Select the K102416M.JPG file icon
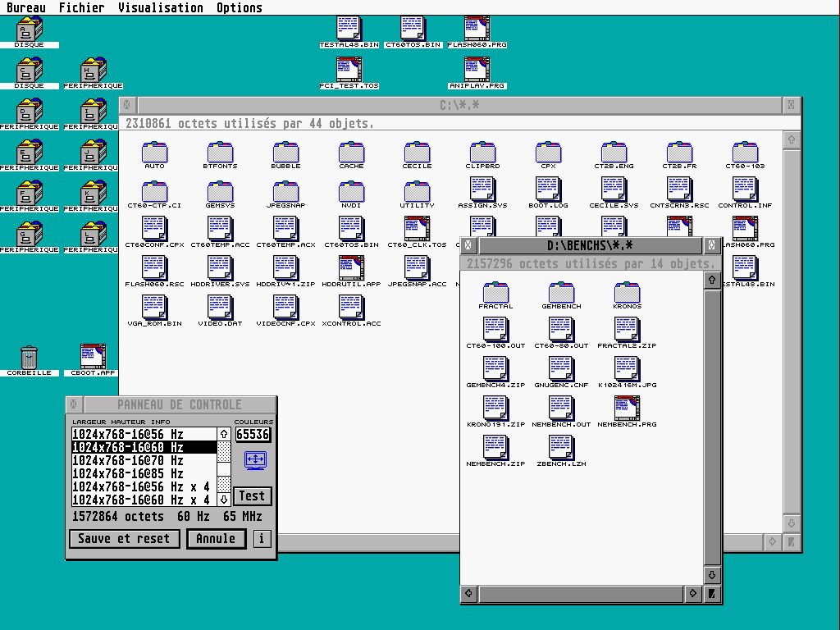This screenshot has height=630, width=840. (x=627, y=369)
